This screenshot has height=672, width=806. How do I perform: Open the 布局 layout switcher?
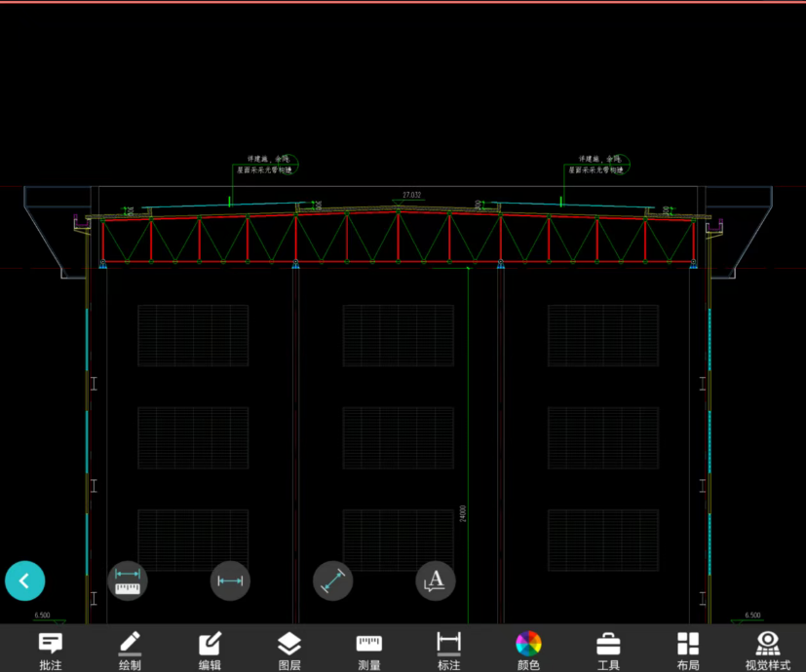(688, 650)
